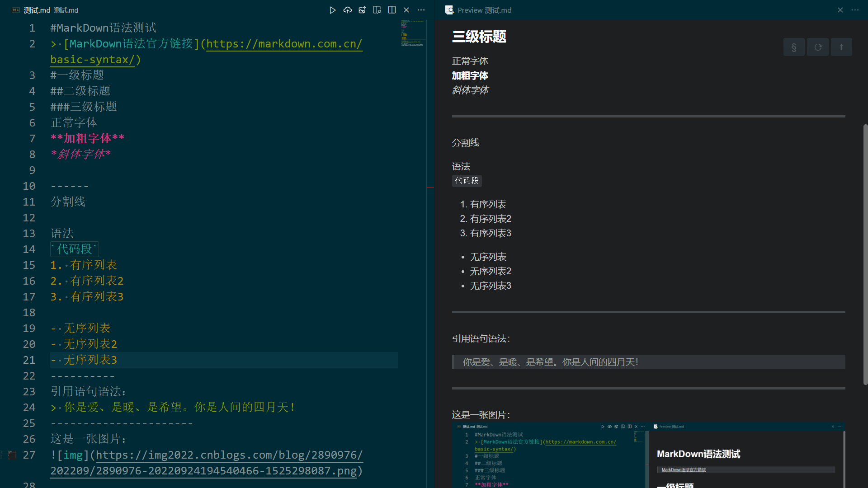Click the Run code play icon
This screenshot has width=868, height=488.
[x=332, y=10]
